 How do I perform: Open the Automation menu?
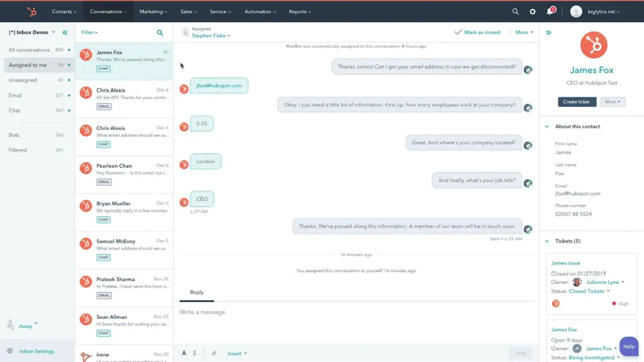tap(260, 11)
